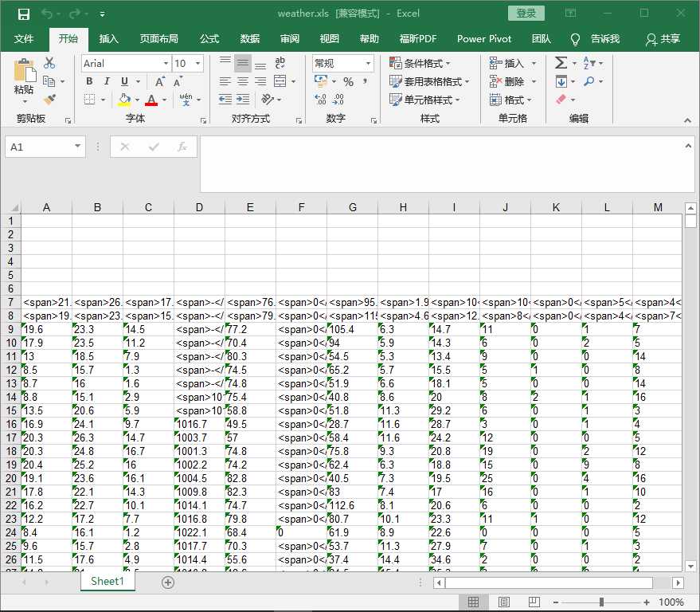Increase decimal places
Viewport: 700px width, 612px height.
tap(320, 99)
